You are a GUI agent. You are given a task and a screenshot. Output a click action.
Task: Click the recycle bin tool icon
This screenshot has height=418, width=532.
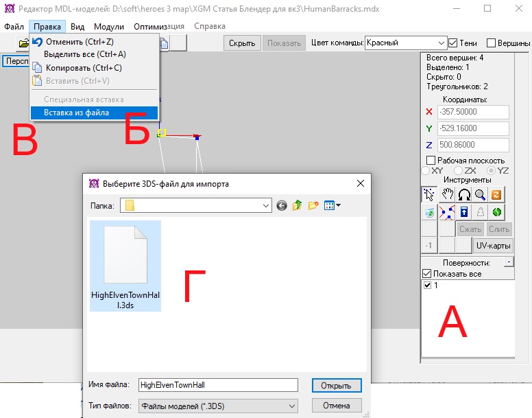[429, 213]
